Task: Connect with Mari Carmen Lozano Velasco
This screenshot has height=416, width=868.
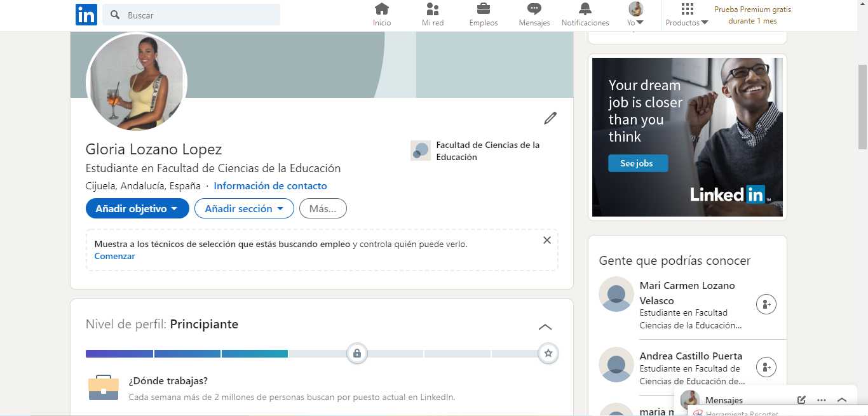Action: [x=766, y=305]
